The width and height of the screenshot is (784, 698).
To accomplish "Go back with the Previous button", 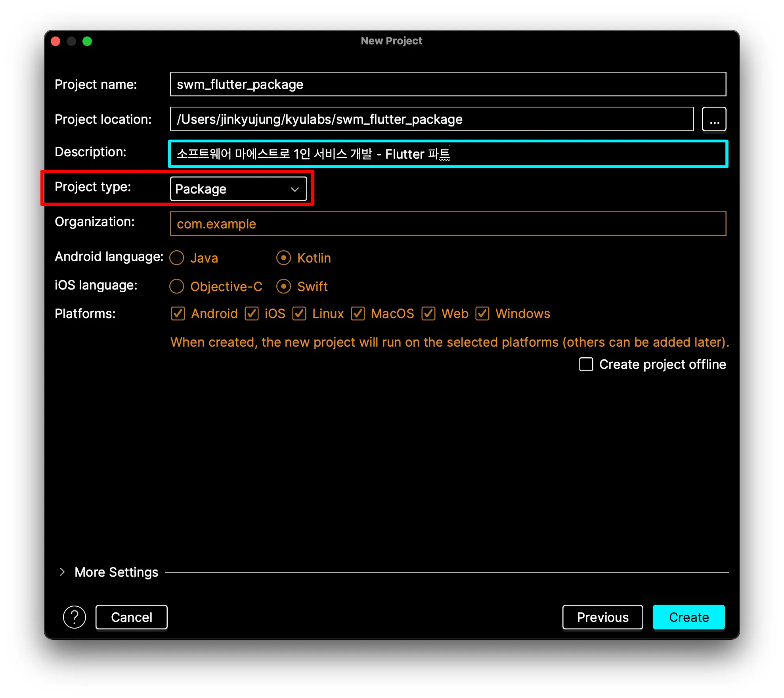I will tap(602, 617).
